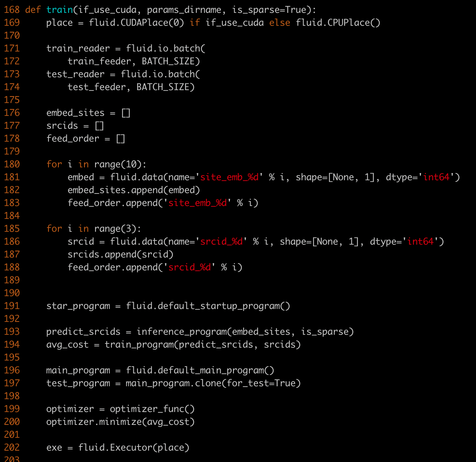Screen dimensions: 476x462
Task: Click 'avg_cost' on line 194
Action: tap(67, 344)
